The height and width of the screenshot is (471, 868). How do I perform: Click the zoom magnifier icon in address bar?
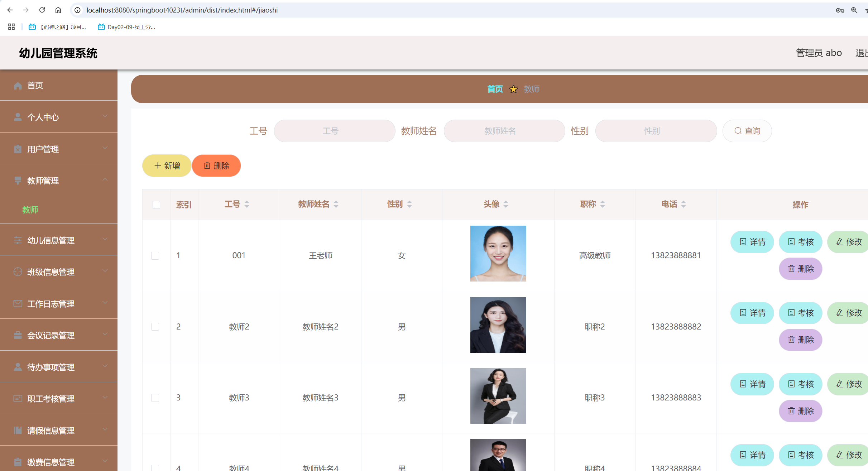[854, 10]
